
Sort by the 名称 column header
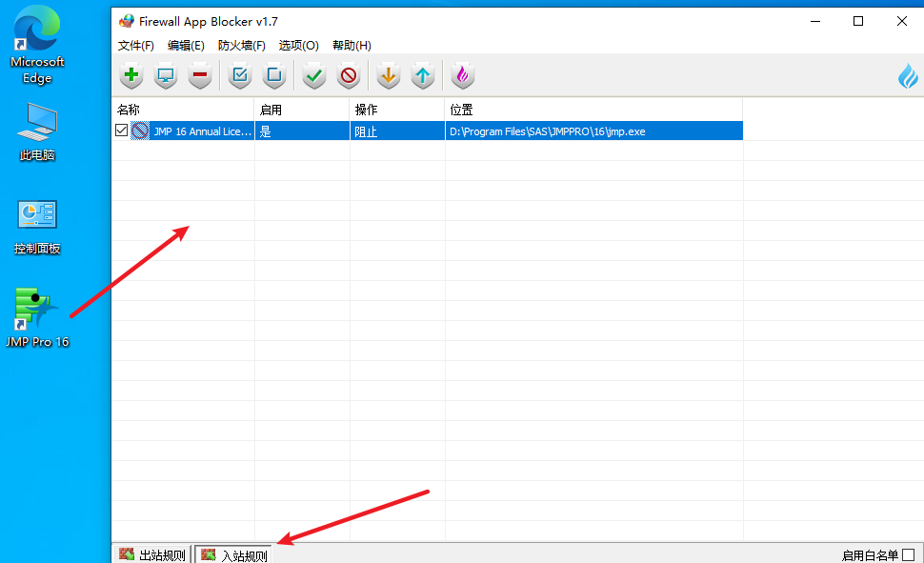(183, 110)
